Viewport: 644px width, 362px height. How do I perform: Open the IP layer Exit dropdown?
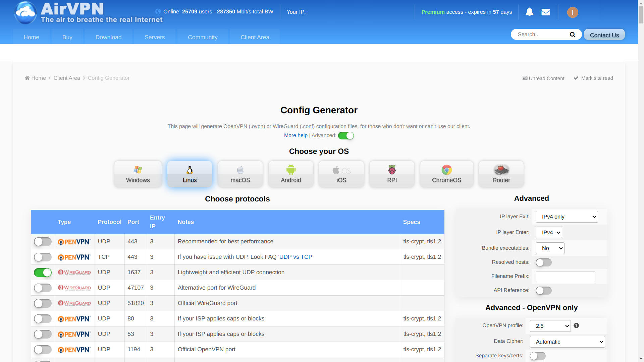[566, 217]
